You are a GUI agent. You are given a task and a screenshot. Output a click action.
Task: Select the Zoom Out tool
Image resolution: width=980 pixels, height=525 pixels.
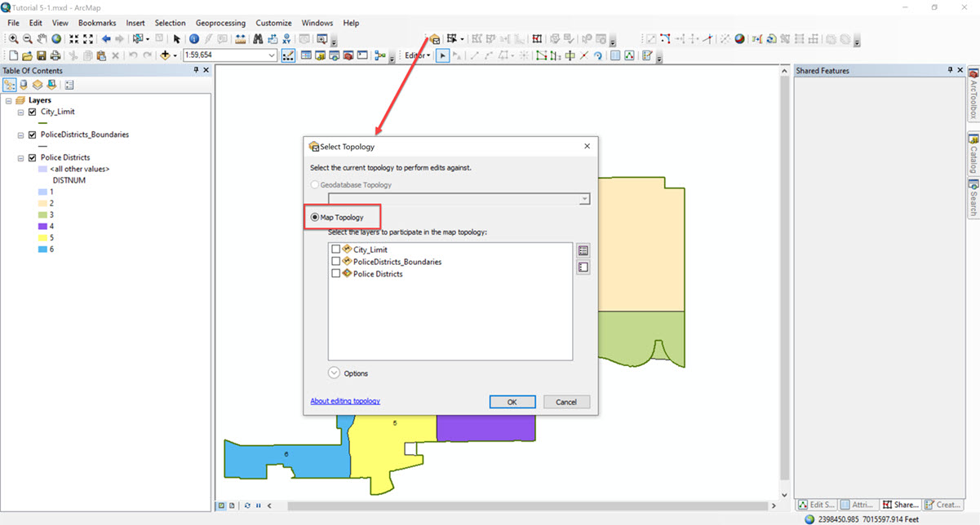(28, 38)
